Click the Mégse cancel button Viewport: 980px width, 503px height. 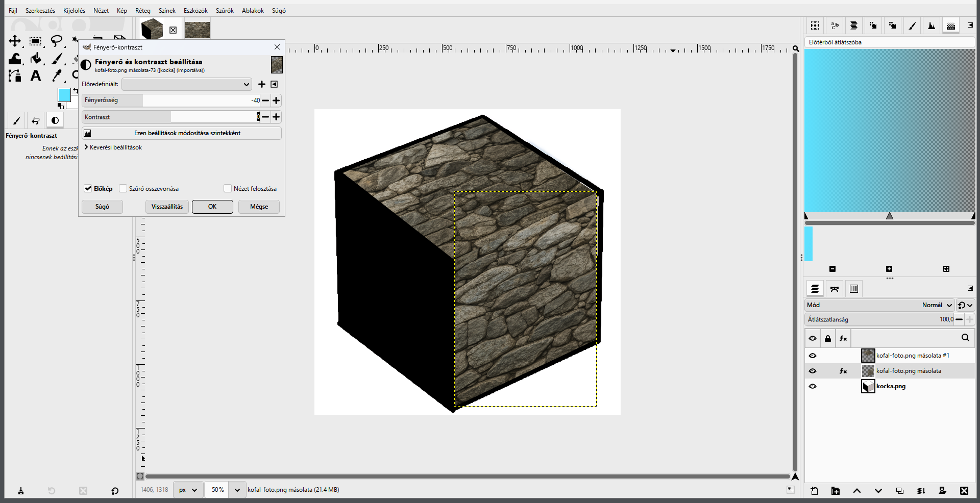click(259, 207)
